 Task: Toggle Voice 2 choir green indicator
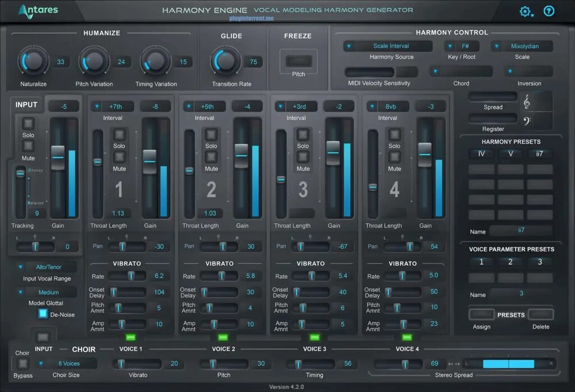(x=223, y=337)
